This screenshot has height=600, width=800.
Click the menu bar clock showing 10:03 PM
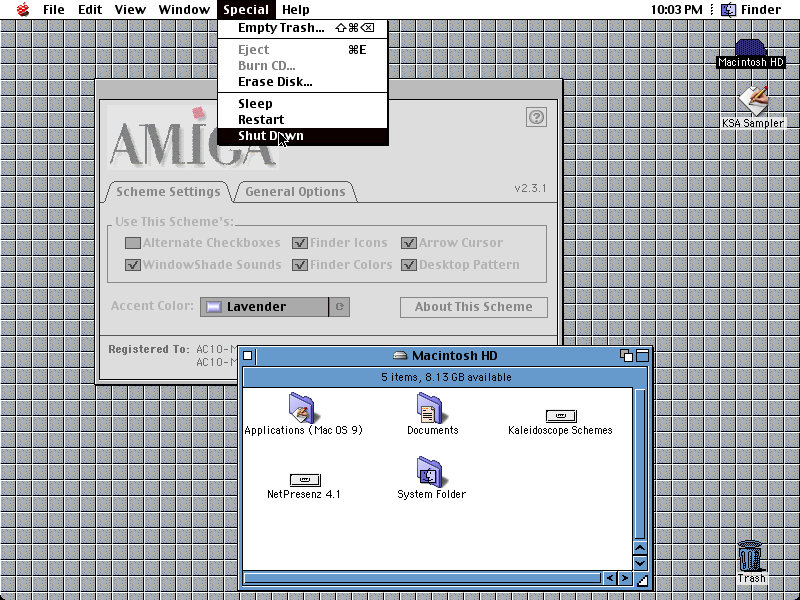coord(677,9)
